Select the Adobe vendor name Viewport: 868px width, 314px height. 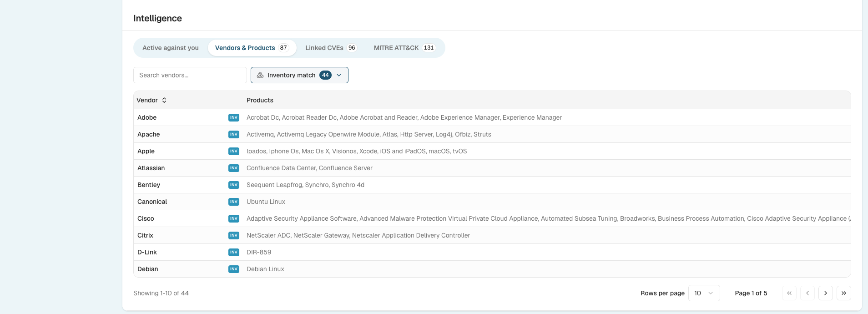(147, 117)
